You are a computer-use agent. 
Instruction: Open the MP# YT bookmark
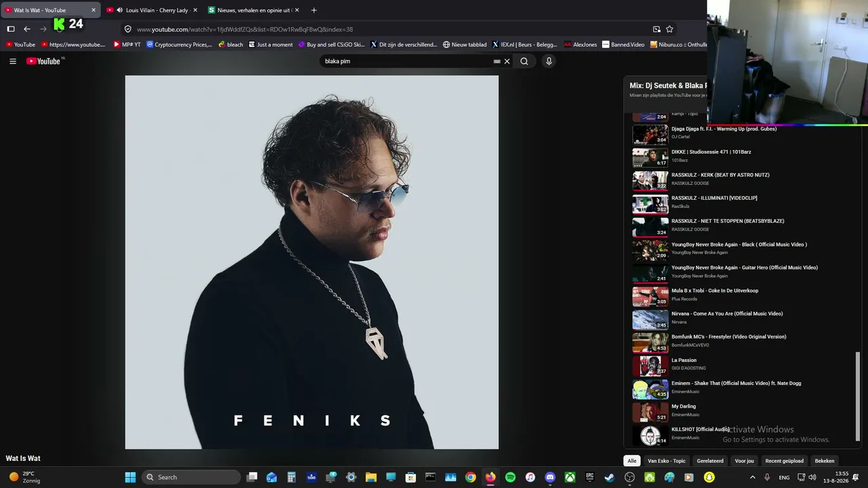127,45
